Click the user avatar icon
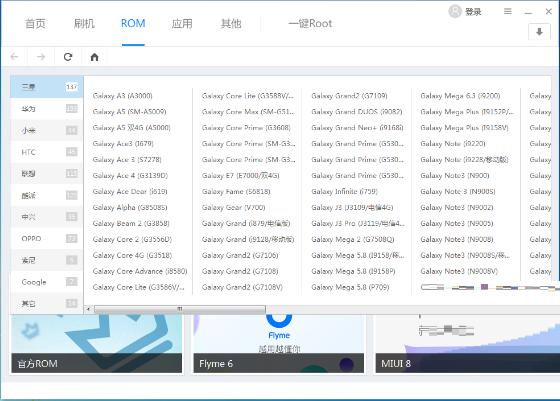This screenshot has height=401, width=560. [455, 11]
